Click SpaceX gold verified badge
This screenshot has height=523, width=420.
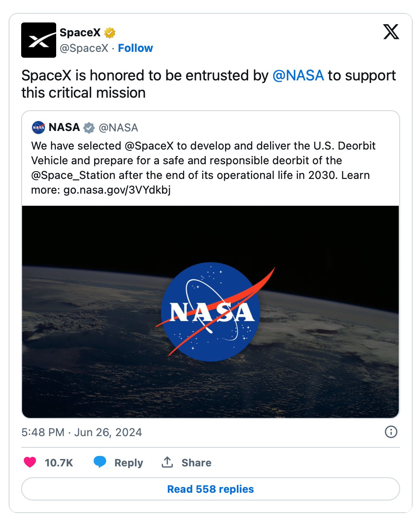pos(110,33)
